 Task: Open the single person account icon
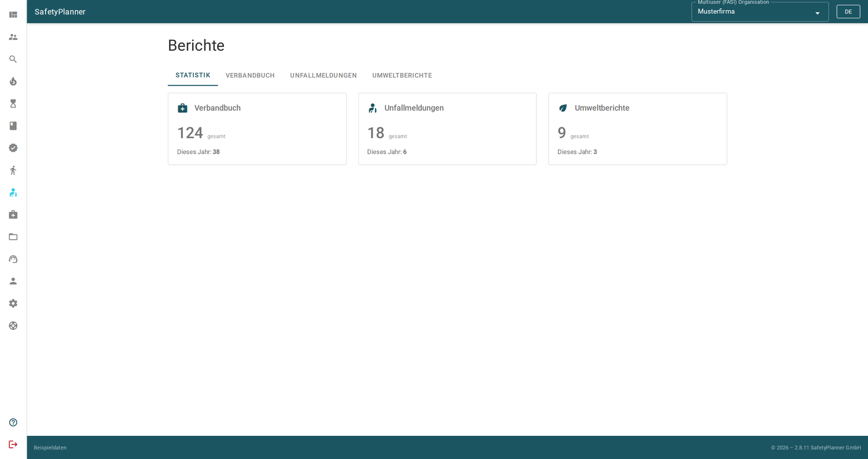[x=13, y=281]
